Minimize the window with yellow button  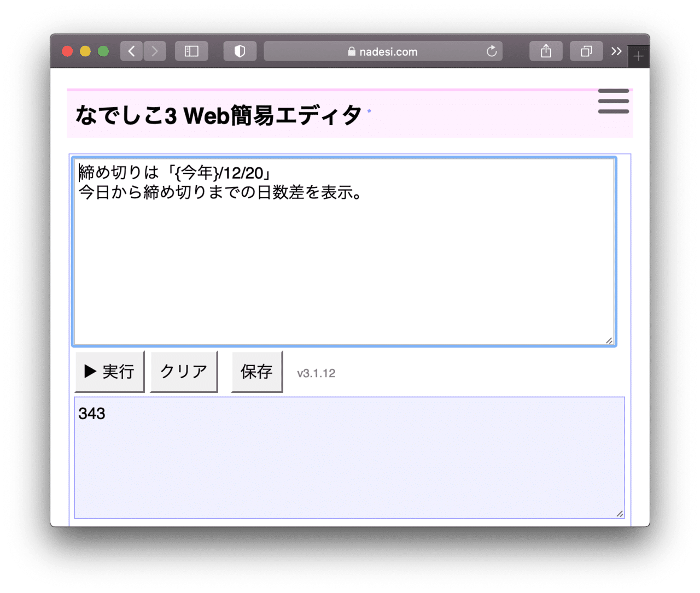tap(85, 51)
